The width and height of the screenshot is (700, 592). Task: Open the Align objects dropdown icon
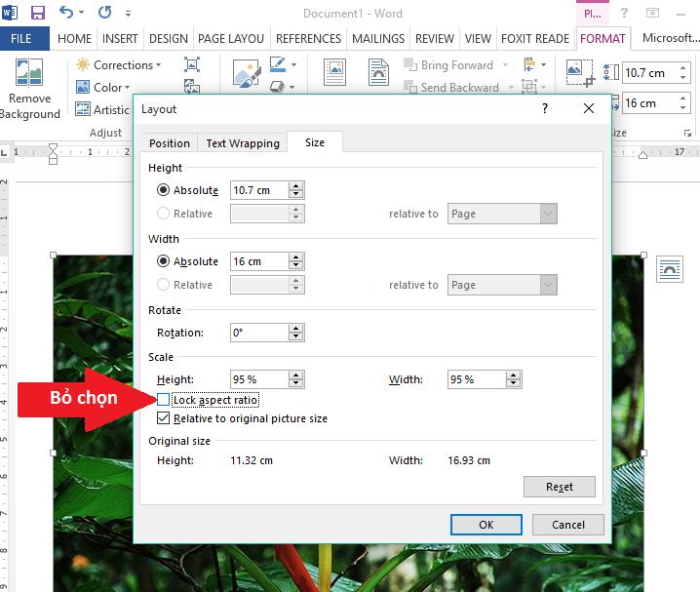(535, 64)
